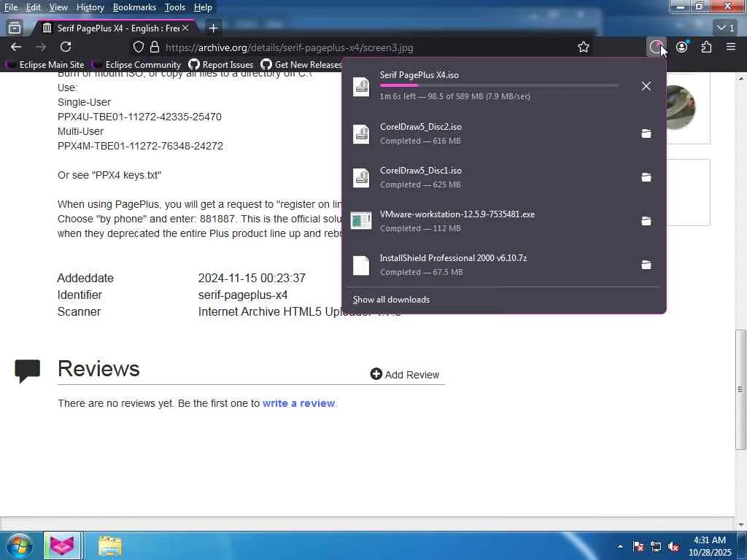Open CorelDraw5_Disc2.iso file icon
Image resolution: width=747 pixels, height=560 pixels.
pyautogui.click(x=361, y=134)
